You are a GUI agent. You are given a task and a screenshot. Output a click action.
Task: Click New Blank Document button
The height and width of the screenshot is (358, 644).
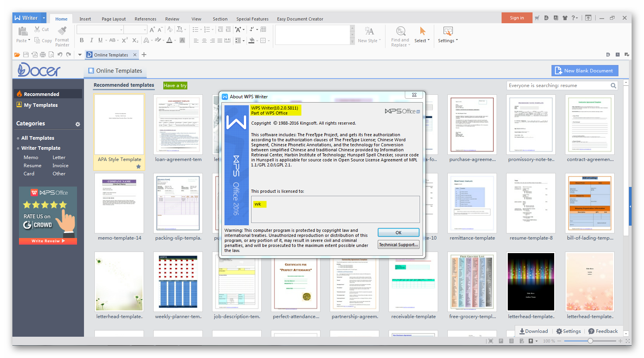585,70
